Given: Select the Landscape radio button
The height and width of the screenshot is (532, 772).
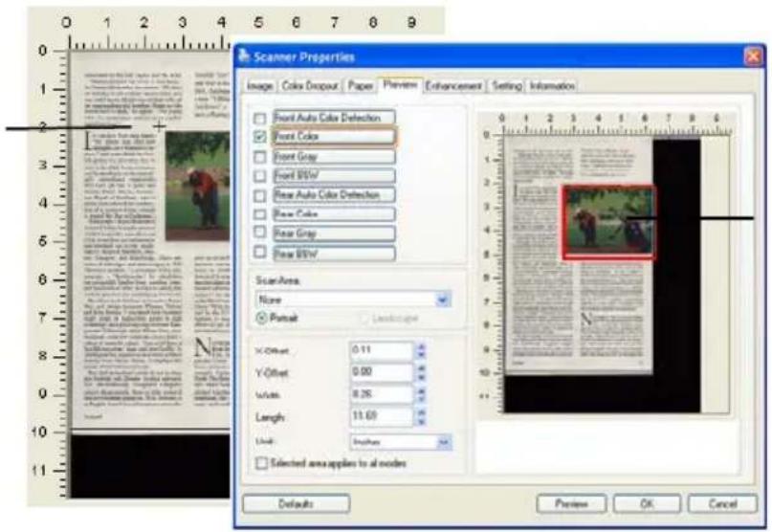Looking at the screenshot, I should coord(364,319).
